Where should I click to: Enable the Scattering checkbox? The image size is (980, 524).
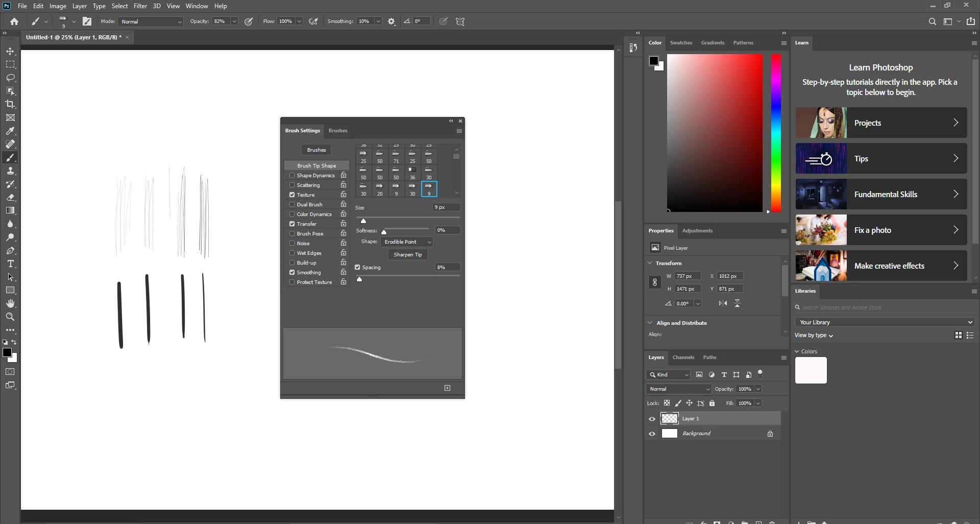292,185
